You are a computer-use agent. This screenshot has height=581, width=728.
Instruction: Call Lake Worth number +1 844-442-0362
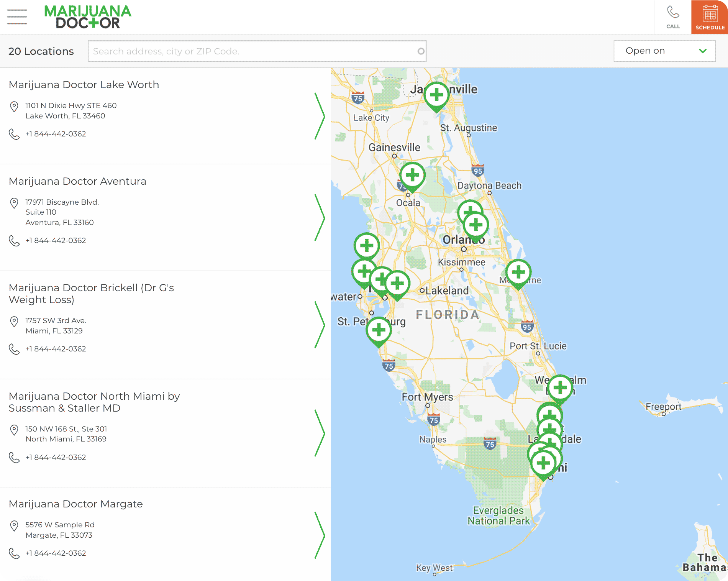pos(56,134)
